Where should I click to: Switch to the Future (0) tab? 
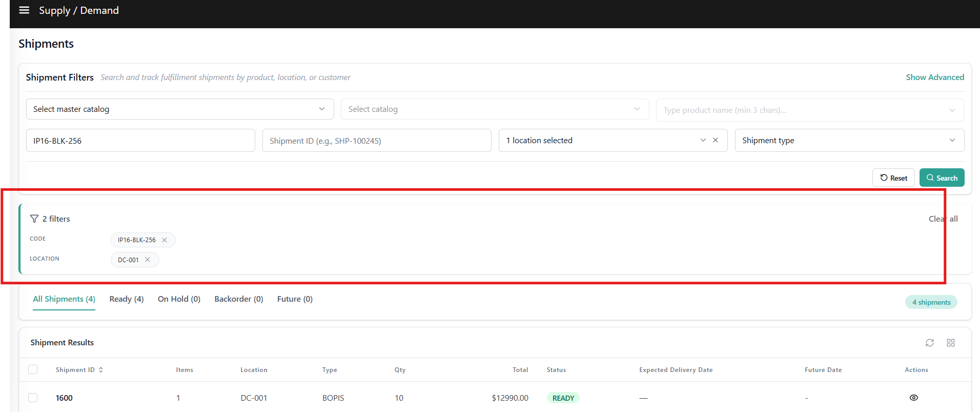pos(295,299)
